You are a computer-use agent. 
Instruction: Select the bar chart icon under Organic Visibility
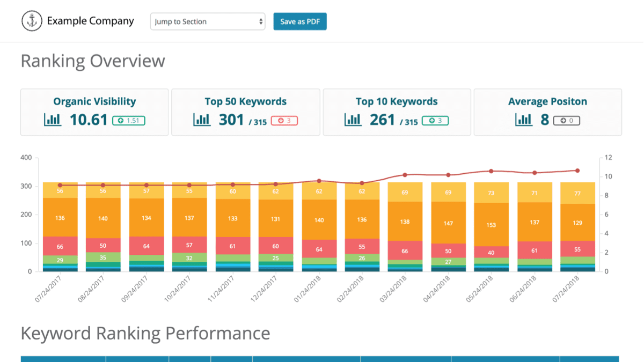(52, 120)
